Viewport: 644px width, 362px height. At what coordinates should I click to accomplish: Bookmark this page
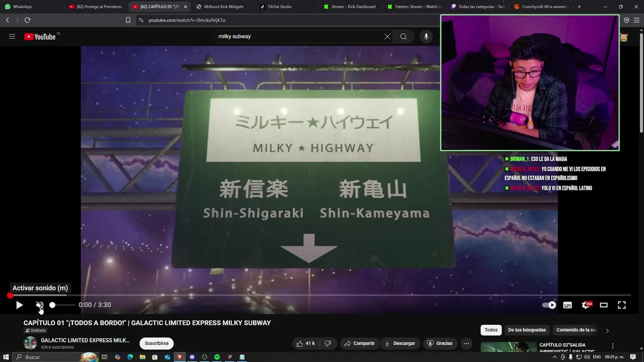pyautogui.click(x=128, y=20)
